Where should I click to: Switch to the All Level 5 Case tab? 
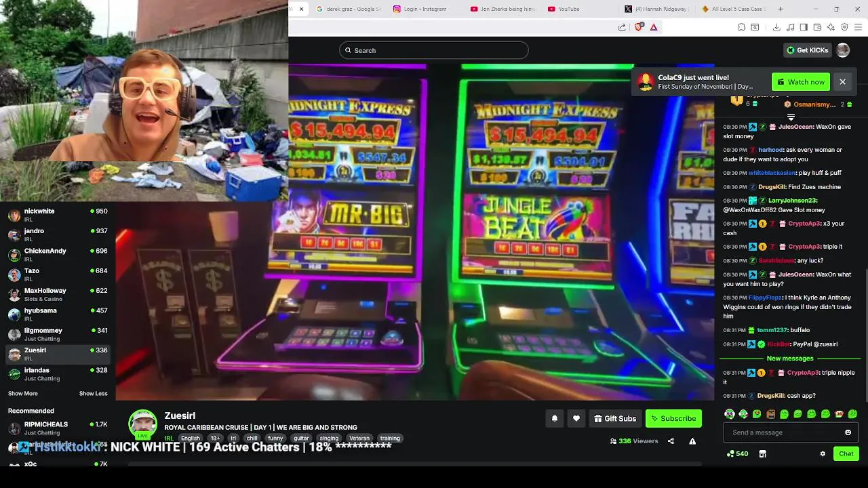point(734,9)
